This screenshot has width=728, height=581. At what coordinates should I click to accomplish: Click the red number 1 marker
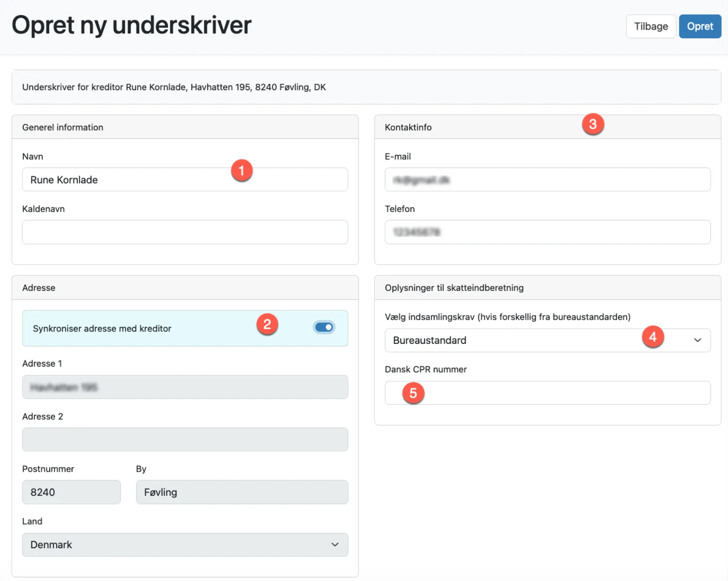[241, 171]
